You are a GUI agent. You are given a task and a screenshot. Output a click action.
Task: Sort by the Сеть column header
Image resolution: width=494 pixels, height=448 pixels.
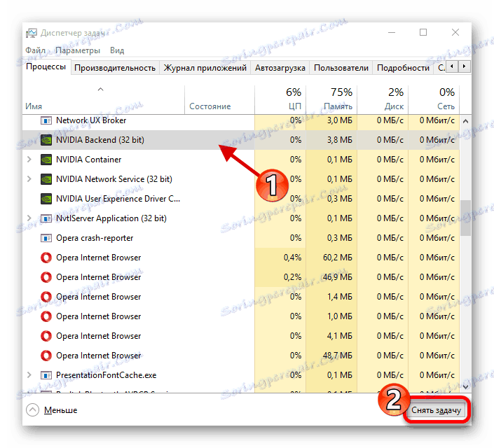coord(434,100)
